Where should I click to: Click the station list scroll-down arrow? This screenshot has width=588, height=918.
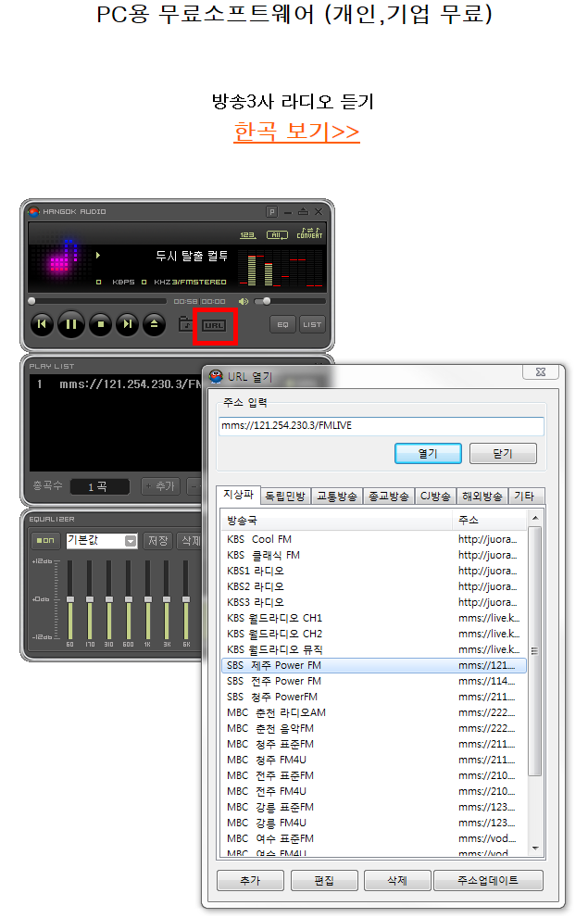[x=535, y=849]
